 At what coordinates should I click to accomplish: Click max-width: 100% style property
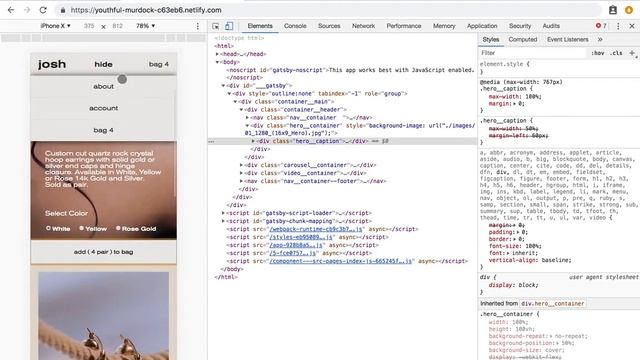click(x=515, y=97)
